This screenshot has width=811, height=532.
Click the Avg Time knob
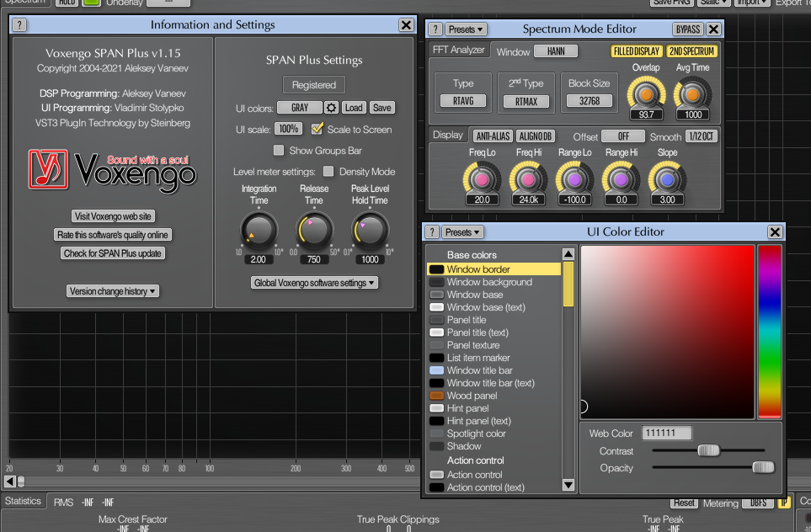coord(692,94)
